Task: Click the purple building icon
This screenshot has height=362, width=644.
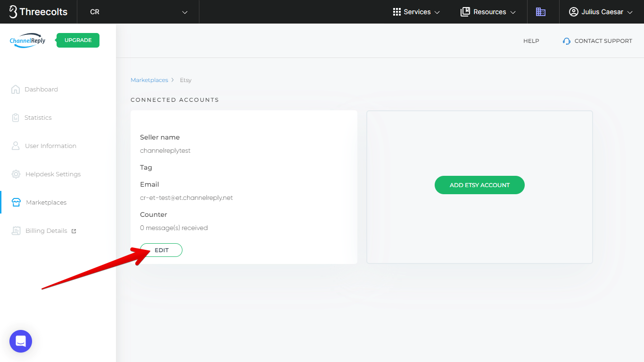Action: (541, 12)
